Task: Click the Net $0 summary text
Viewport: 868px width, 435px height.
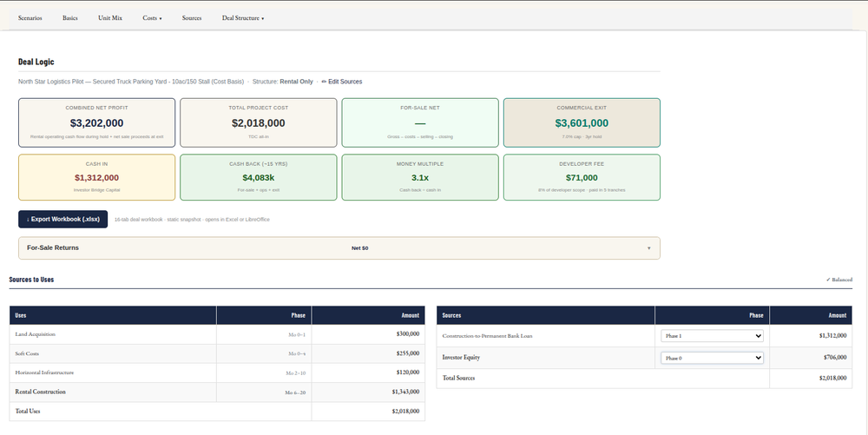Action: point(360,248)
